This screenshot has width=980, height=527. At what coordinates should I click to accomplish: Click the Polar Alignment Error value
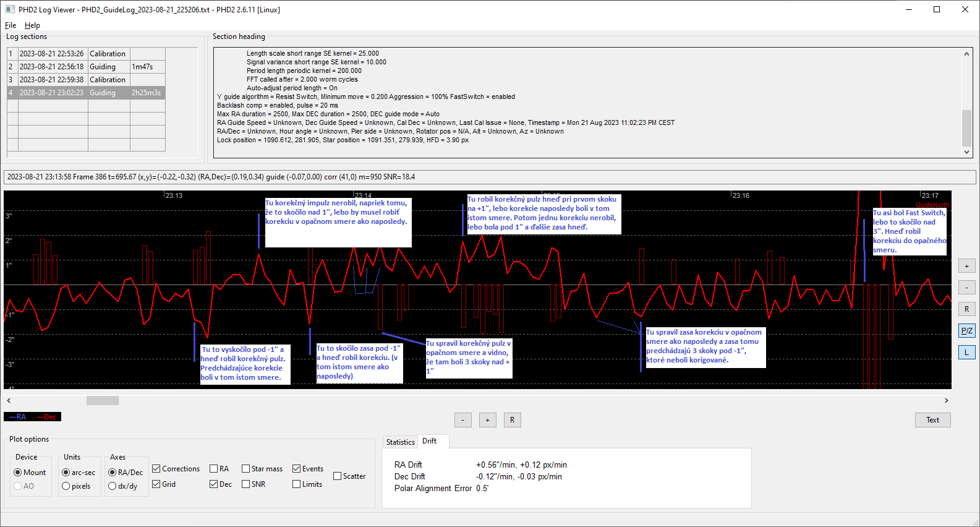tap(482, 488)
